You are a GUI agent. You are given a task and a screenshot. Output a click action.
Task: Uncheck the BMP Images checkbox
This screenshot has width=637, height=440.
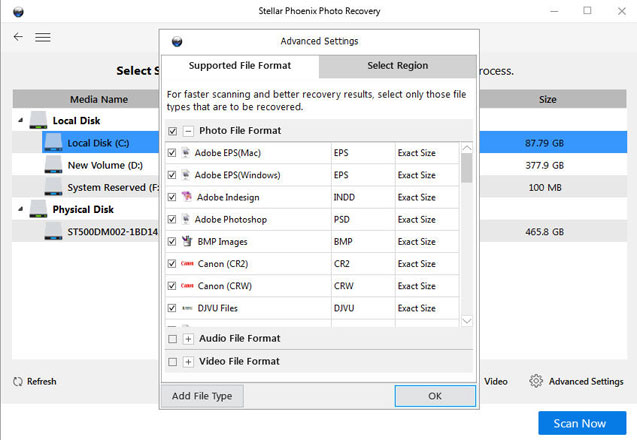(172, 241)
